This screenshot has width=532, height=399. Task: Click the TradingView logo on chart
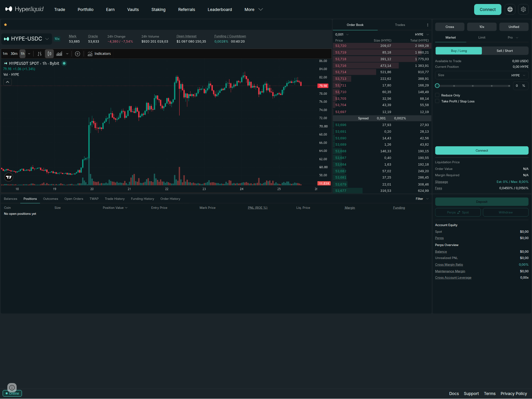coord(9,177)
